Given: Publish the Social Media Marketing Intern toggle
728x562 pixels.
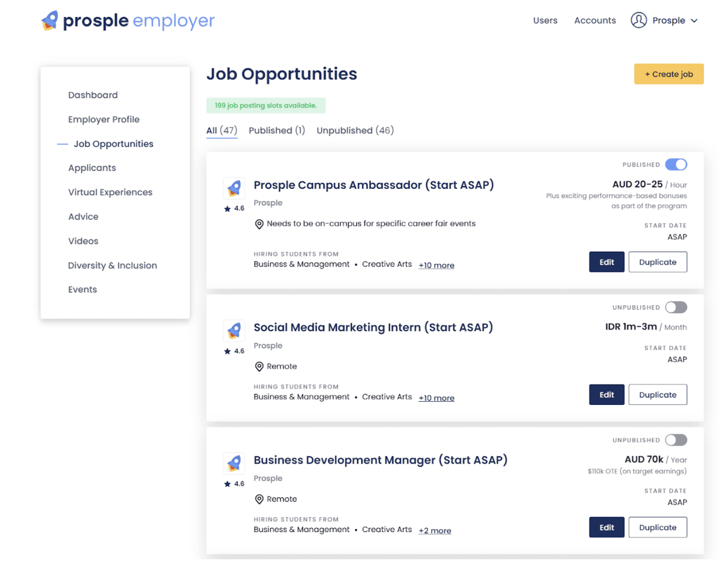Looking at the screenshot, I should pyautogui.click(x=676, y=307).
